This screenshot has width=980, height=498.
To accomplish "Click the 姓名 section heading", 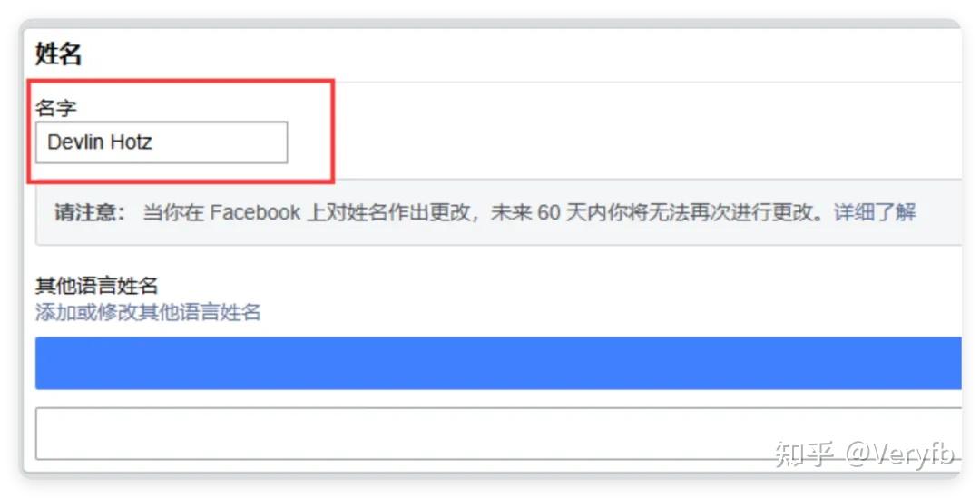I will coord(58,54).
